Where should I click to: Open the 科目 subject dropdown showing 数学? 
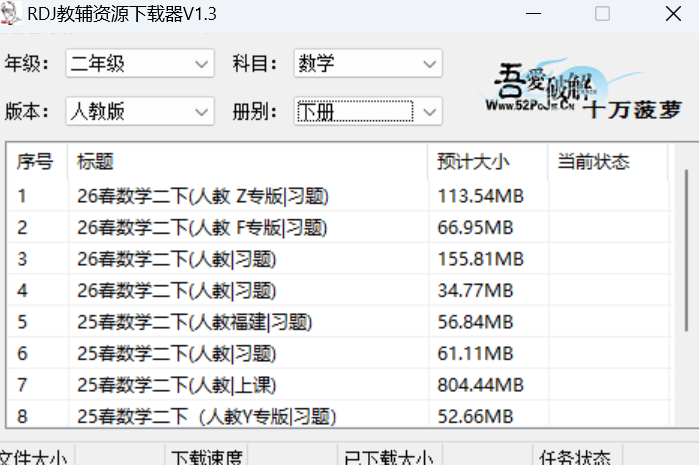[368, 63]
